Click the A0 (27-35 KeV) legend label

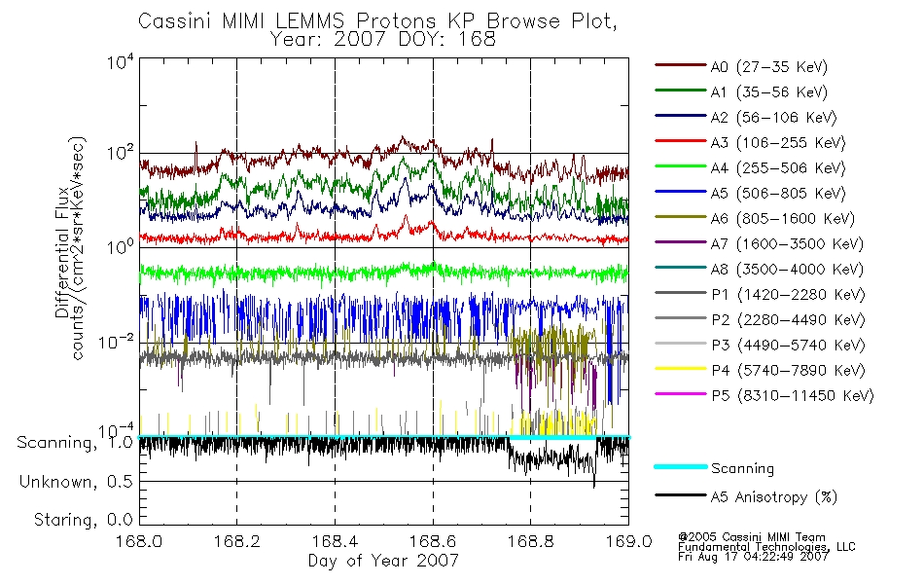point(769,67)
